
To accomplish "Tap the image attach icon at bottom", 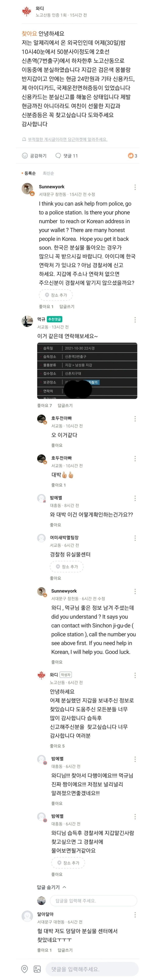I will (x=37, y=969).
